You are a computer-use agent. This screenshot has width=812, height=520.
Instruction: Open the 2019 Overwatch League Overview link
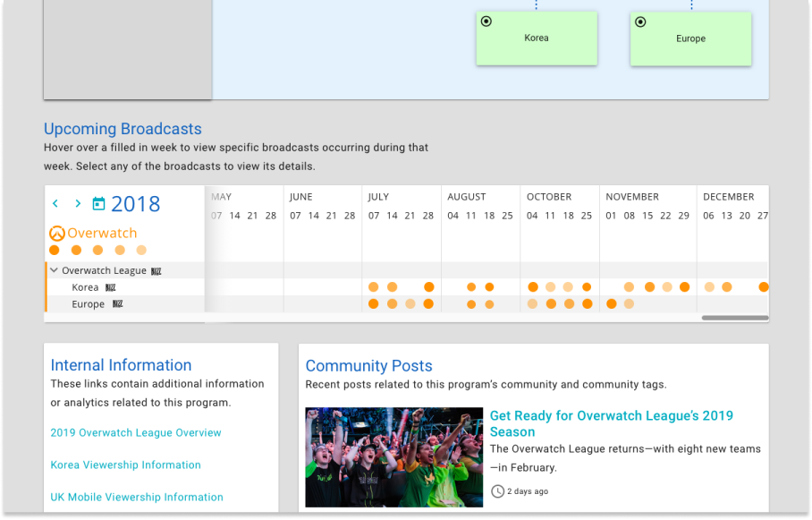pos(136,433)
